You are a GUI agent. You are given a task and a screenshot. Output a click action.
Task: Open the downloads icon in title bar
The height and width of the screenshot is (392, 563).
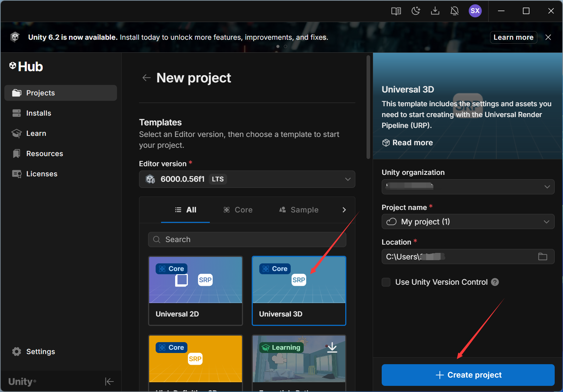[x=435, y=11]
